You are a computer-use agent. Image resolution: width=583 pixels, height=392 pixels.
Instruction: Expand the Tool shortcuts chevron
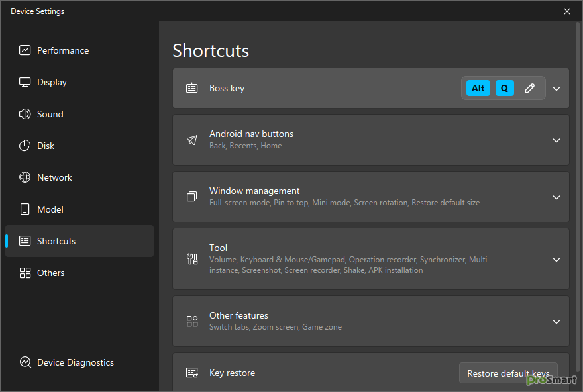pyautogui.click(x=556, y=260)
